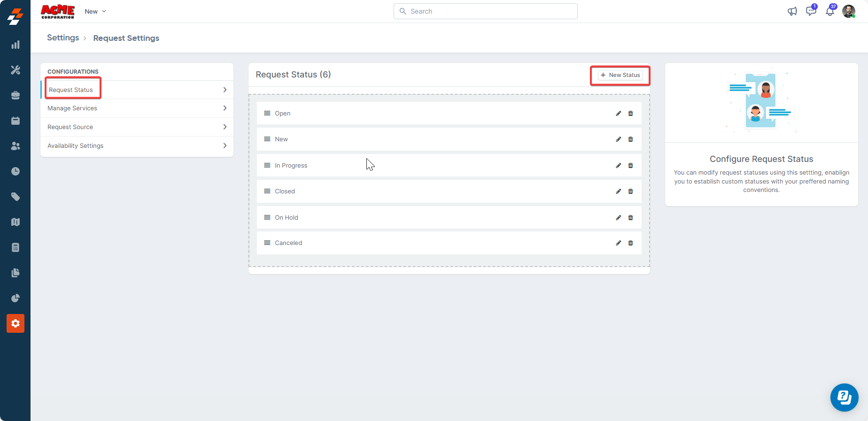The width and height of the screenshot is (868, 421).
Task: Expand Manage Services chevron
Action: tap(225, 108)
